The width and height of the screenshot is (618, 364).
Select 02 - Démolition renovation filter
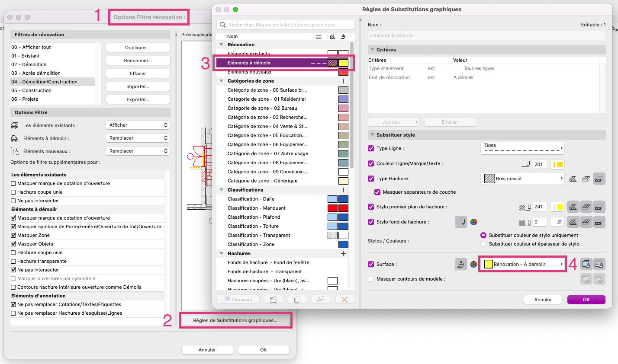[x=52, y=64]
